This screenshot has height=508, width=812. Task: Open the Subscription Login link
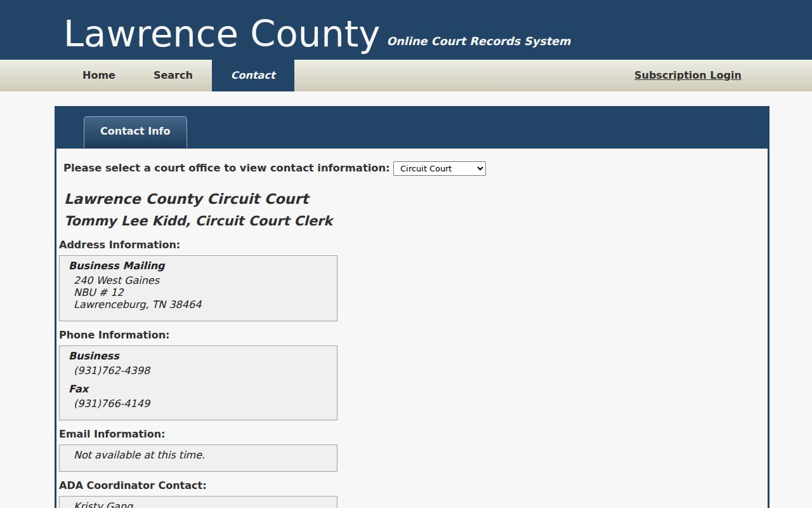[x=688, y=75]
